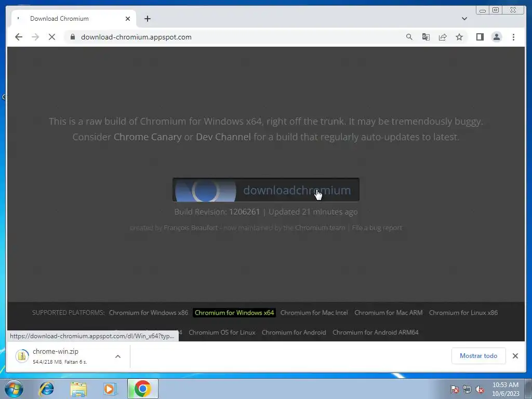The image size is (532, 399).
Task: Expand the tab search chevron
Action: [x=464, y=19]
